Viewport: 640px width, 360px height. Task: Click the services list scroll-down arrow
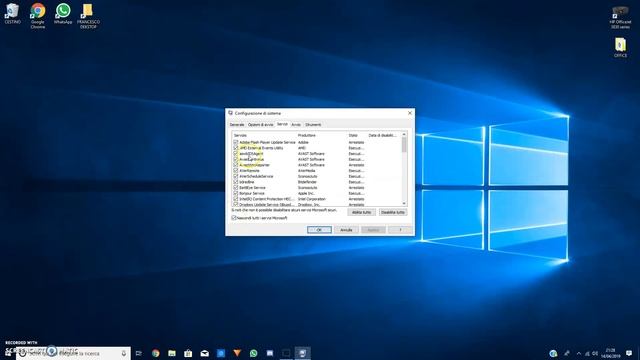pyautogui.click(x=404, y=203)
